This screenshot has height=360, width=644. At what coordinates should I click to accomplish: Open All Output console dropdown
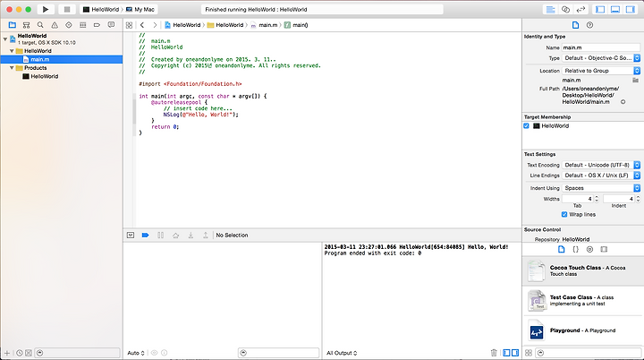point(342,353)
